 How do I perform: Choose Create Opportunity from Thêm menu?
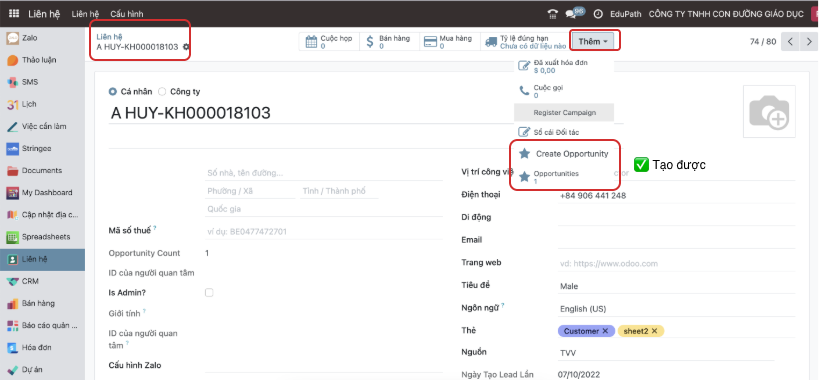point(564,154)
